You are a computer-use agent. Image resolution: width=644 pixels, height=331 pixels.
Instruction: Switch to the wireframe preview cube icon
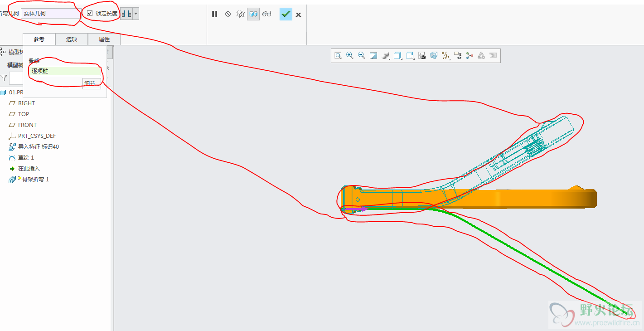241,14
